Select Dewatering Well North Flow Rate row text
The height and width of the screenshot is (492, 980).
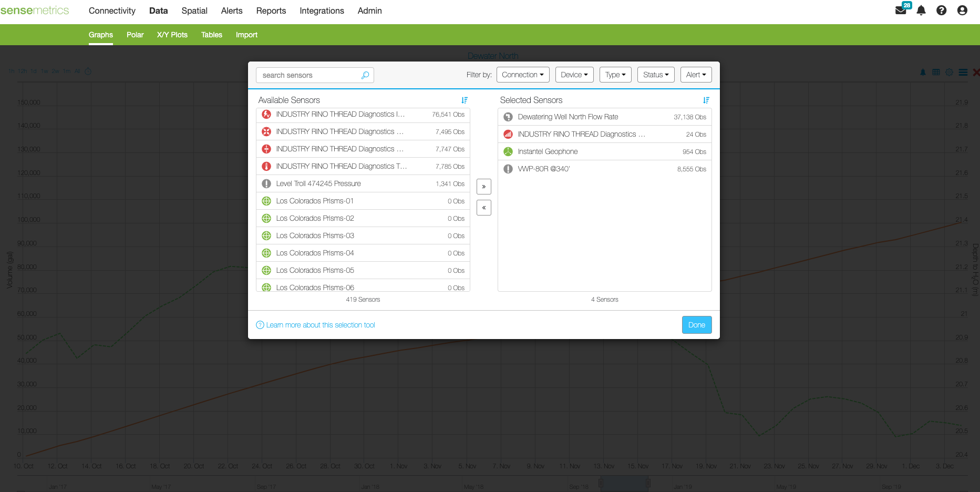coord(568,117)
